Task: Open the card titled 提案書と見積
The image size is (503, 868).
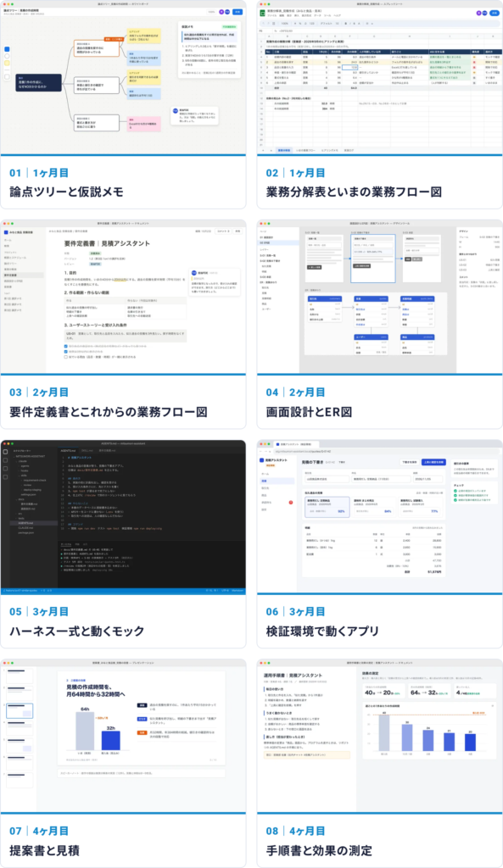Action: tap(123, 763)
